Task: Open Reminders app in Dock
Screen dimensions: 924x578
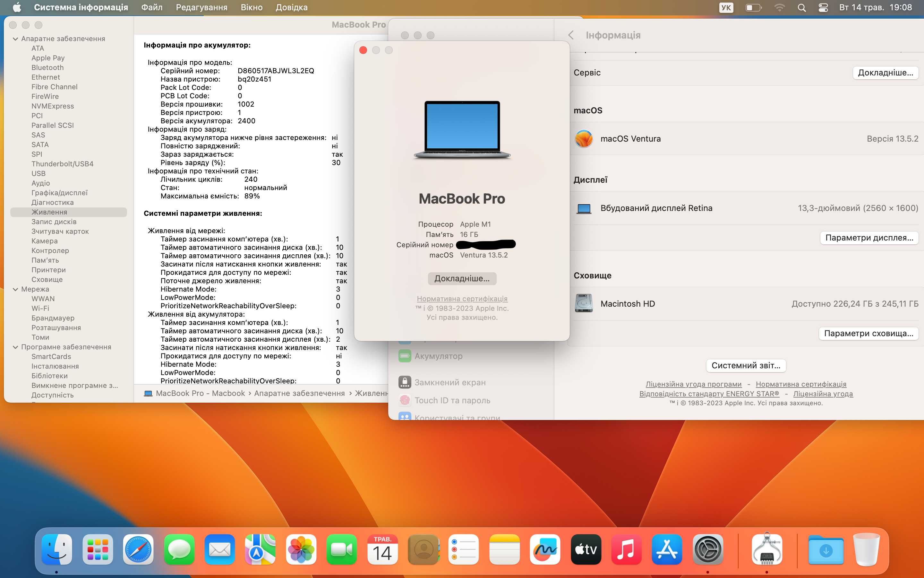Action: tap(464, 549)
